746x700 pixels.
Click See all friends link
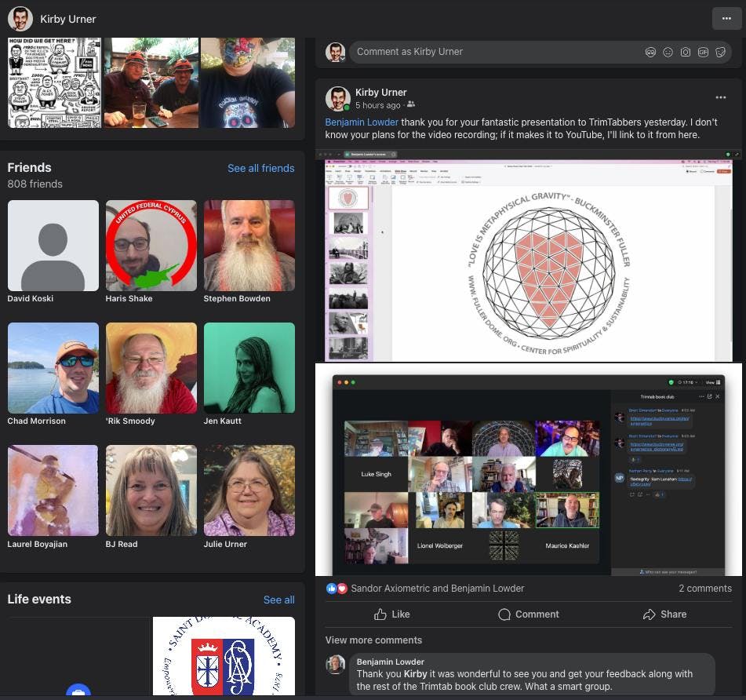tap(260, 169)
